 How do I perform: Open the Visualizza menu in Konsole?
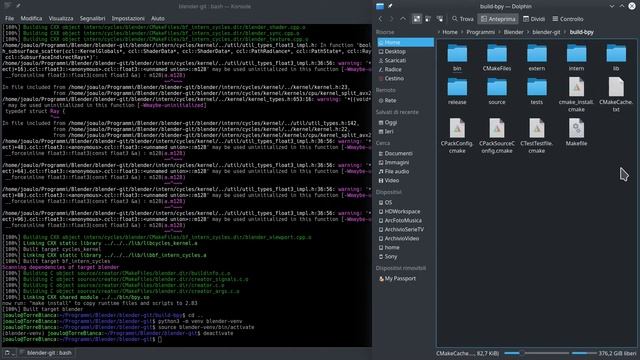[x=61, y=18]
